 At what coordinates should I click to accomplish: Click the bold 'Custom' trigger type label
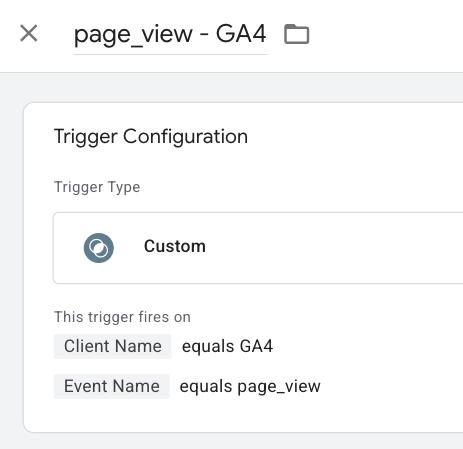pos(175,247)
